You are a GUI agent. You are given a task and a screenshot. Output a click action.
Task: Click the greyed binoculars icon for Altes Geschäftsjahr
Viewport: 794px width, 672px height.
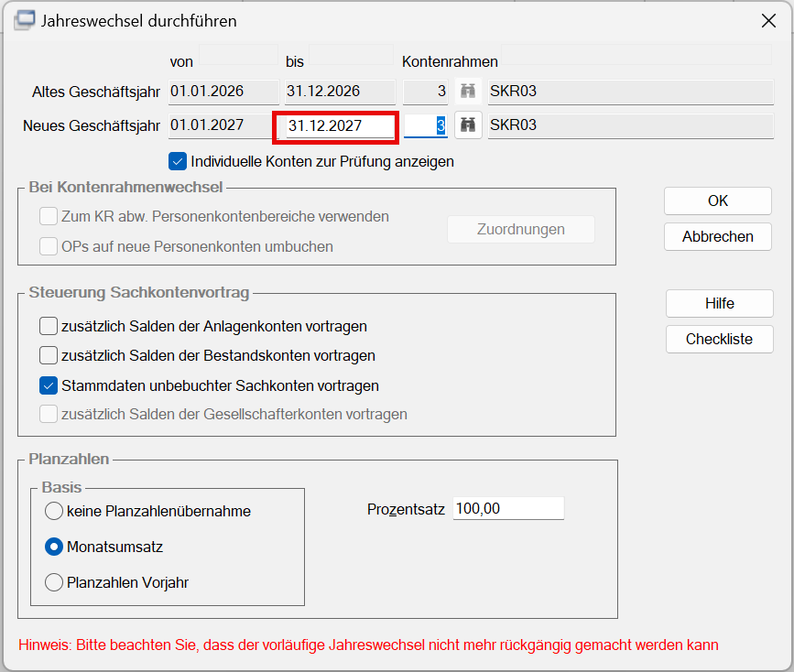[x=468, y=92]
